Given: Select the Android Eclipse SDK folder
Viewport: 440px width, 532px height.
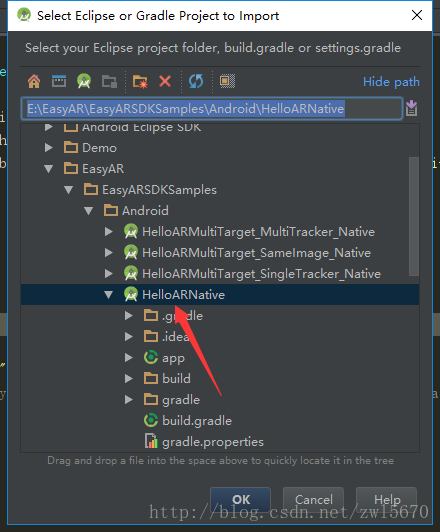Looking at the screenshot, I should (141, 128).
